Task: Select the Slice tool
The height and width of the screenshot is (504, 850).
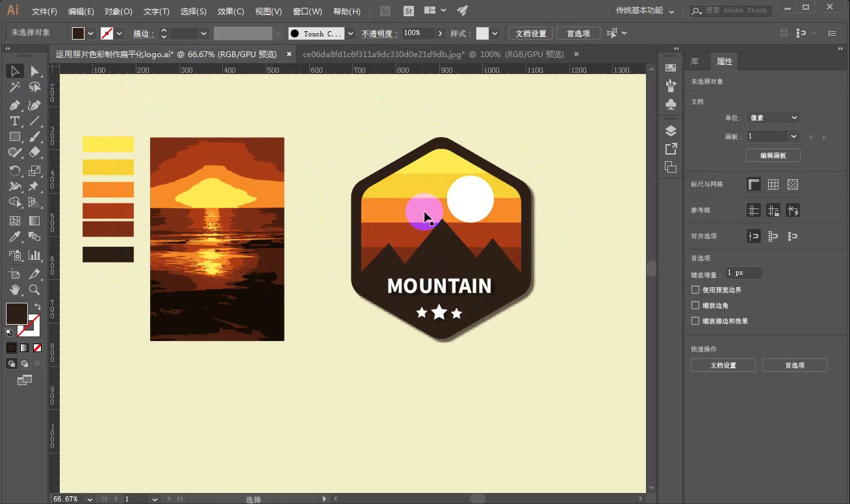Action: [34, 274]
